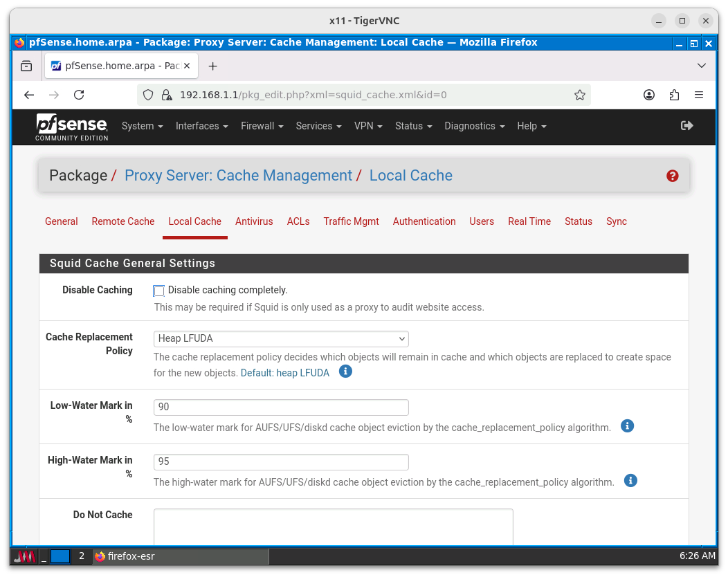The image size is (728, 577).
Task: Show info for High-Water Mark
Action: tap(630, 480)
